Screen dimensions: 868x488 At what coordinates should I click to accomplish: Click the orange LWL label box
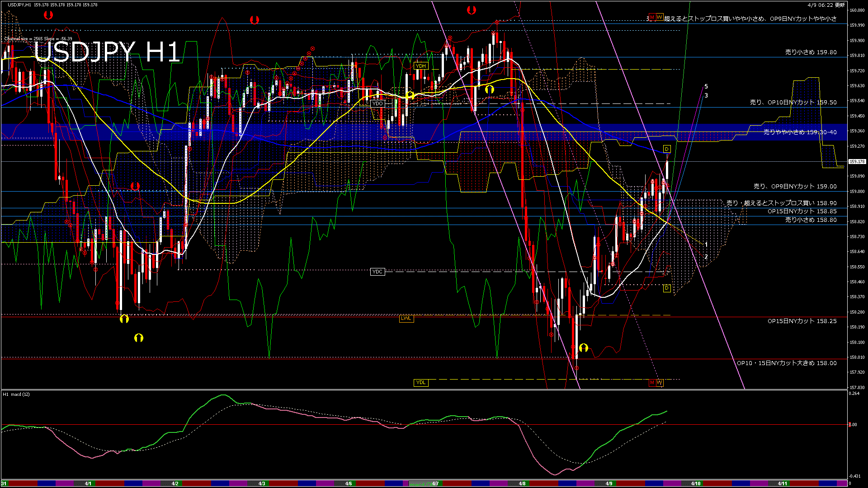point(406,319)
